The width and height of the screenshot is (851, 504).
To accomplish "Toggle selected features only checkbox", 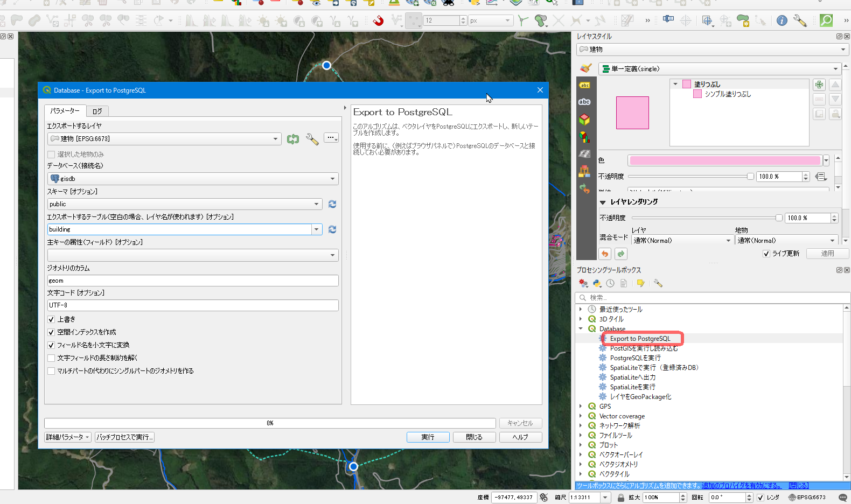I will click(51, 155).
